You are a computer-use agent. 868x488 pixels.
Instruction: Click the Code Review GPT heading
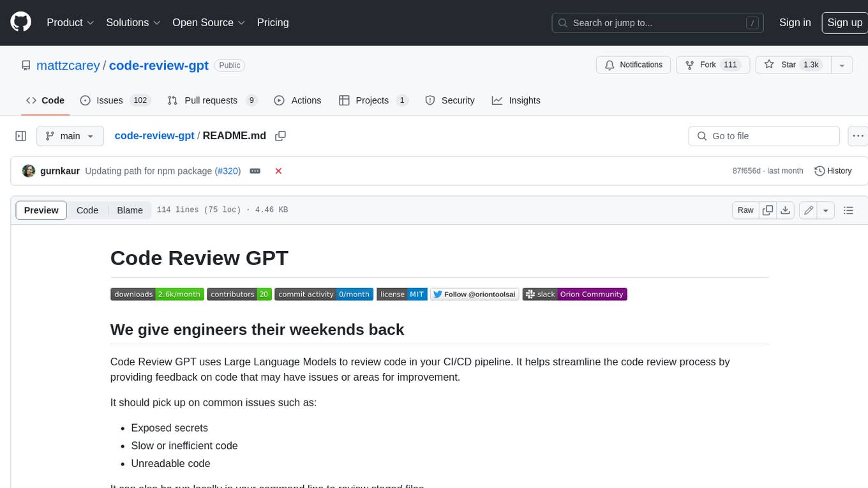[199, 258]
